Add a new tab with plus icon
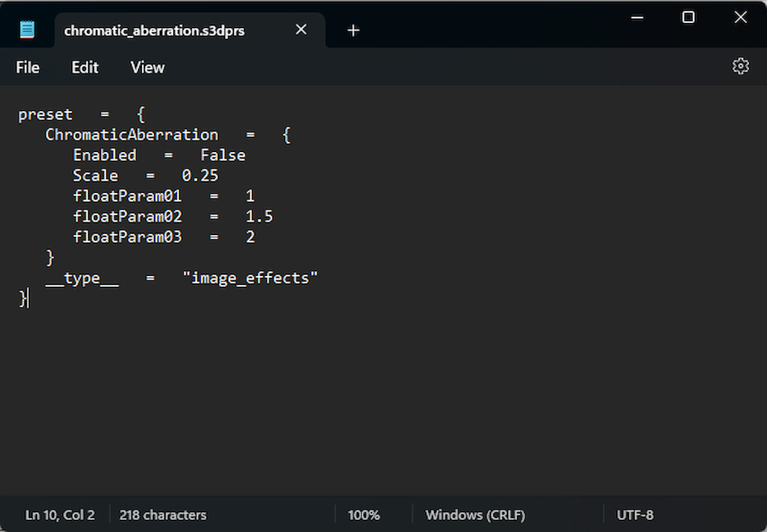This screenshot has width=767, height=532. [x=353, y=30]
